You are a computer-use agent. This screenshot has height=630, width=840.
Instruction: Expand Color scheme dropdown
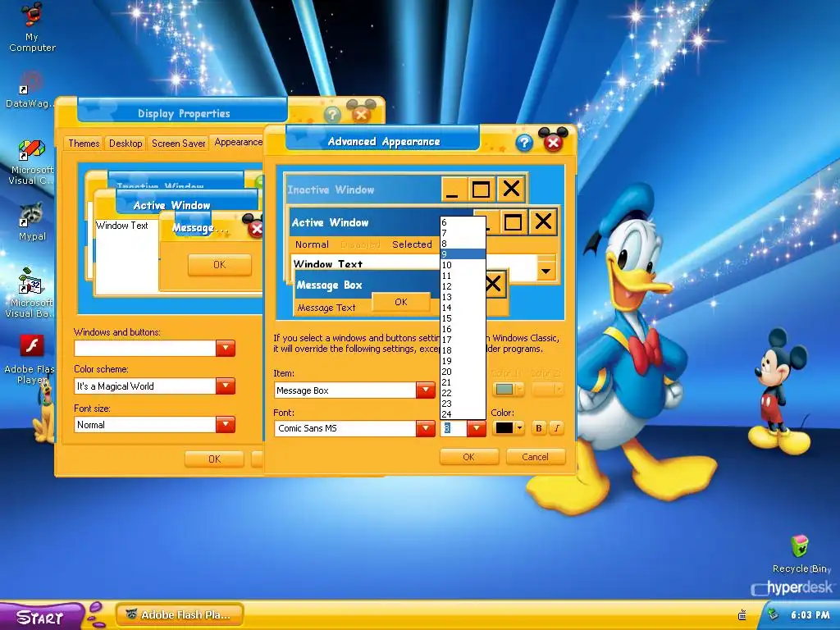(226, 386)
